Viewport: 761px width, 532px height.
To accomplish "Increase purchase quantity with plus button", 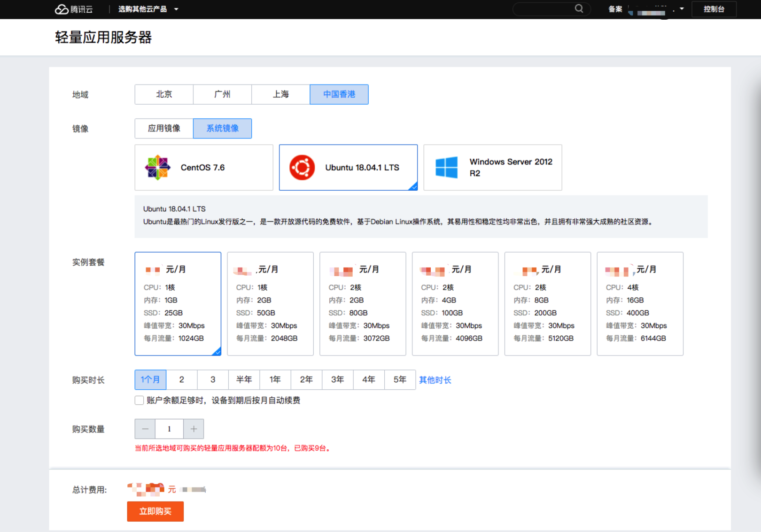I will pos(194,429).
